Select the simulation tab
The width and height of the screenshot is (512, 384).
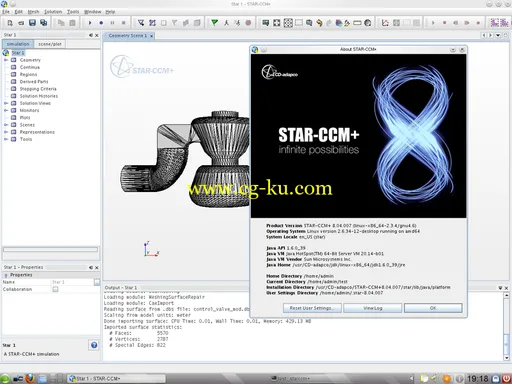18,44
